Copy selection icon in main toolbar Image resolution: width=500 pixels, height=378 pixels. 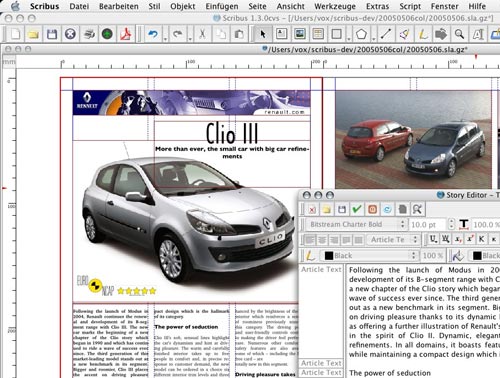220,34
